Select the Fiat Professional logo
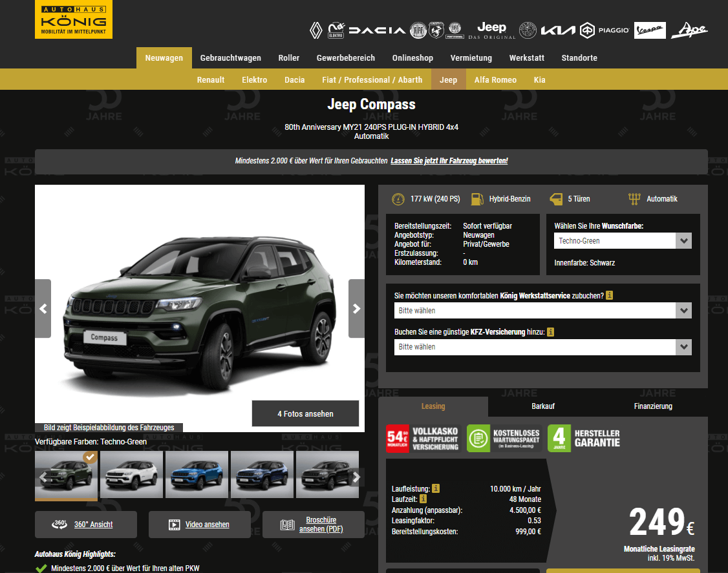Viewport: 728px width, 573px height. (x=455, y=30)
